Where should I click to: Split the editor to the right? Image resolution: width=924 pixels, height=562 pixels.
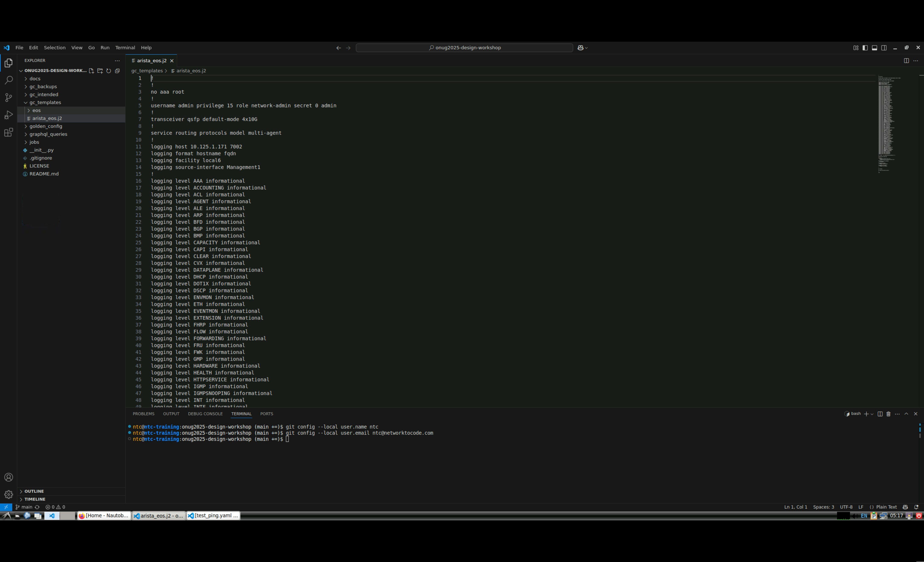click(x=906, y=61)
